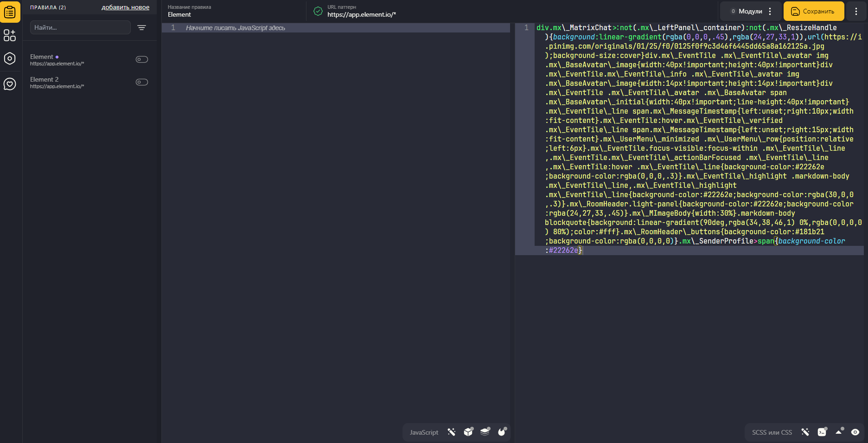The height and width of the screenshot is (443, 868).
Task: Click the terminal icon in CSS toolbar
Action: click(x=822, y=432)
